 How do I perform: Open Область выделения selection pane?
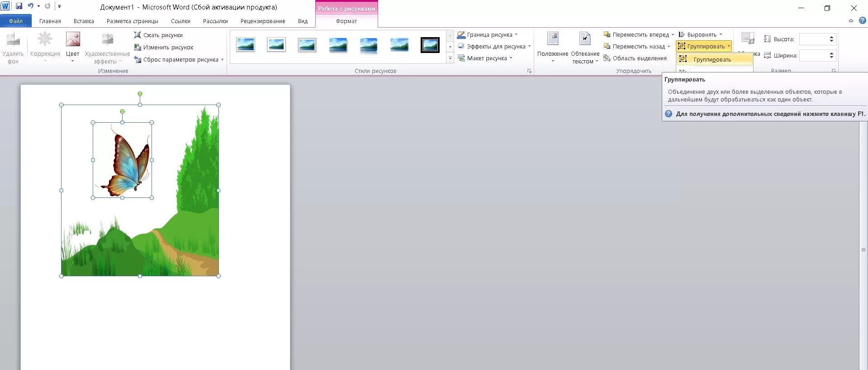(635, 58)
